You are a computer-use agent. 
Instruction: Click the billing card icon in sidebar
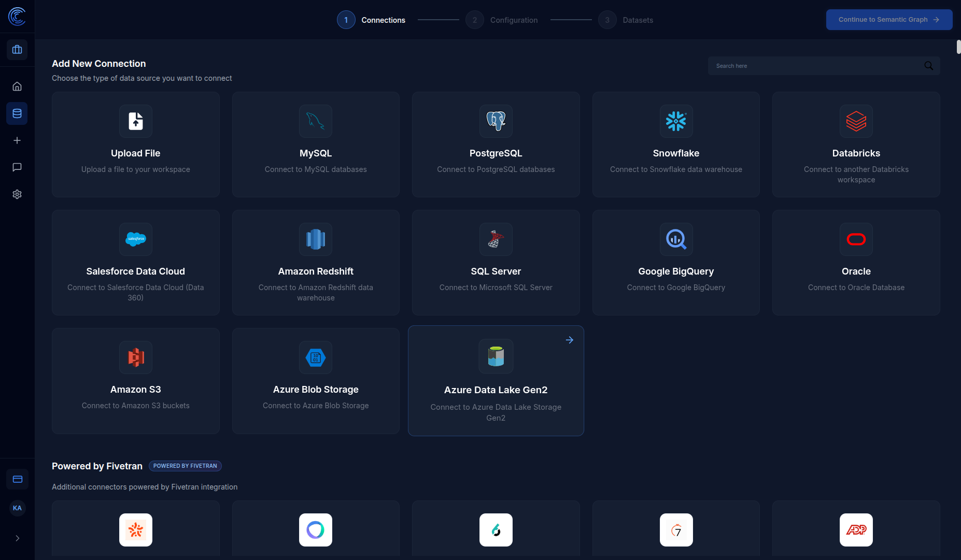tap(18, 479)
